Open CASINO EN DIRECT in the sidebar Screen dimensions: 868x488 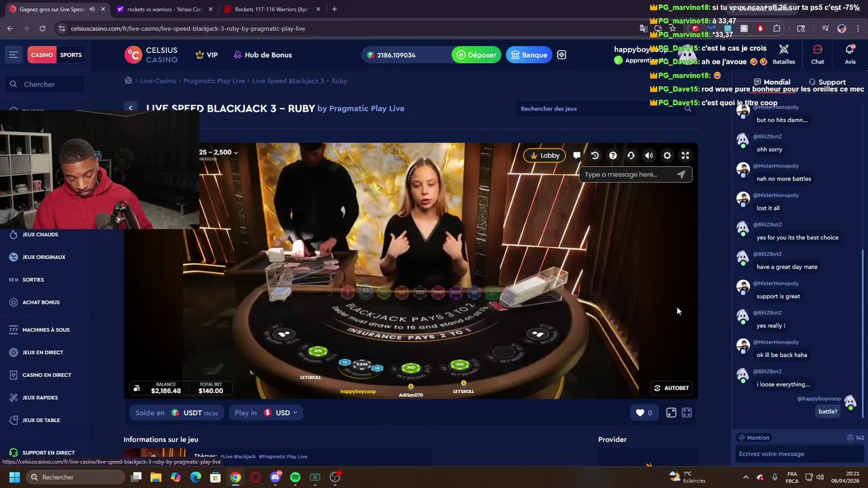click(x=46, y=375)
